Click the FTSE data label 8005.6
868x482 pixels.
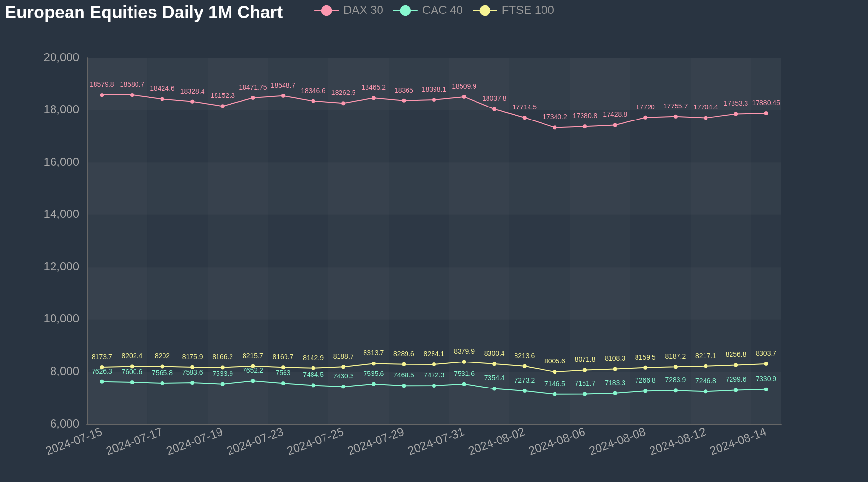tap(555, 361)
